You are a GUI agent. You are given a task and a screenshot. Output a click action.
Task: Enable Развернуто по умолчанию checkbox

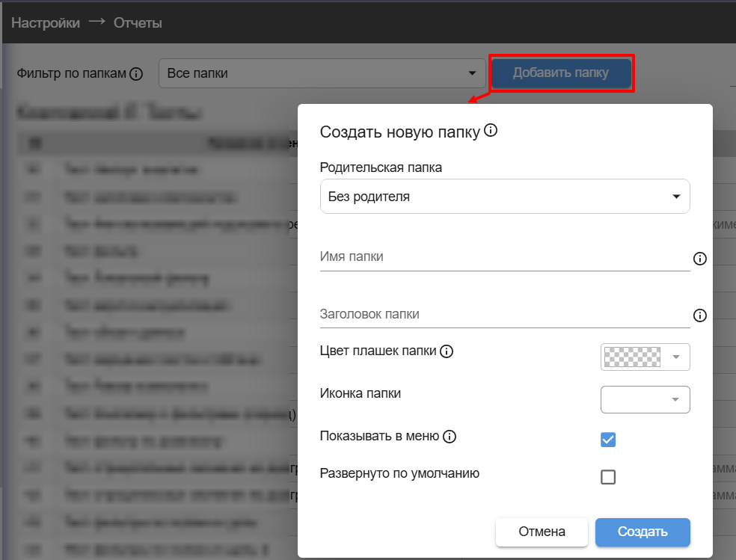tap(608, 476)
